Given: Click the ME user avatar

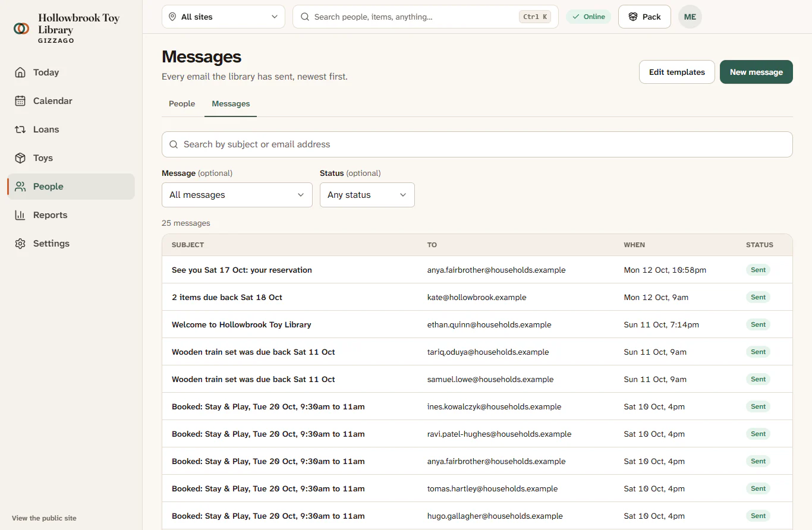Looking at the screenshot, I should point(690,17).
